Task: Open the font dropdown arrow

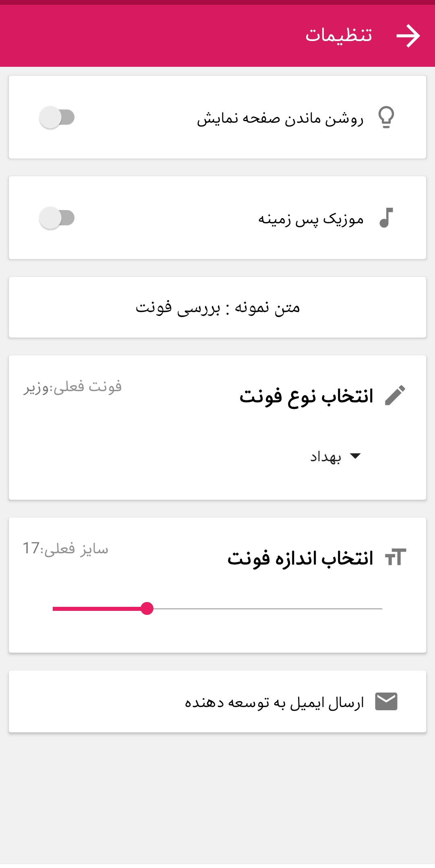Action: [355, 456]
